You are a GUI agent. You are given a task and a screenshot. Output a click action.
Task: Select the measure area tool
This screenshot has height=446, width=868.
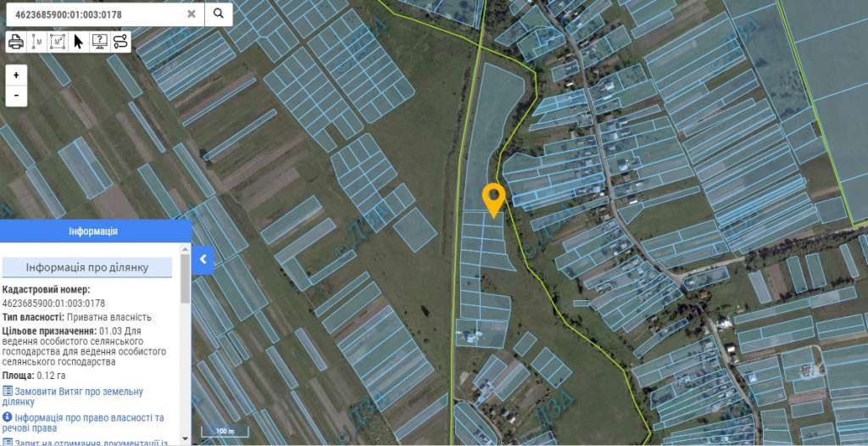click(58, 42)
